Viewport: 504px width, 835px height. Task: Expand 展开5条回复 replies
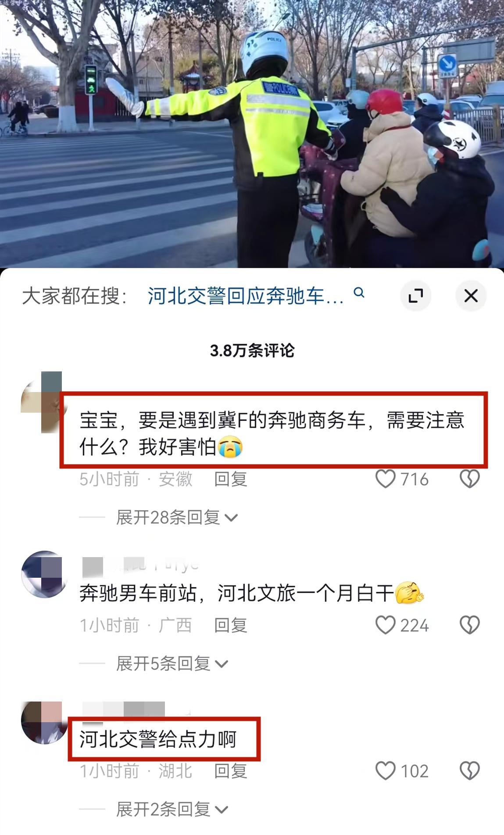pos(172,663)
